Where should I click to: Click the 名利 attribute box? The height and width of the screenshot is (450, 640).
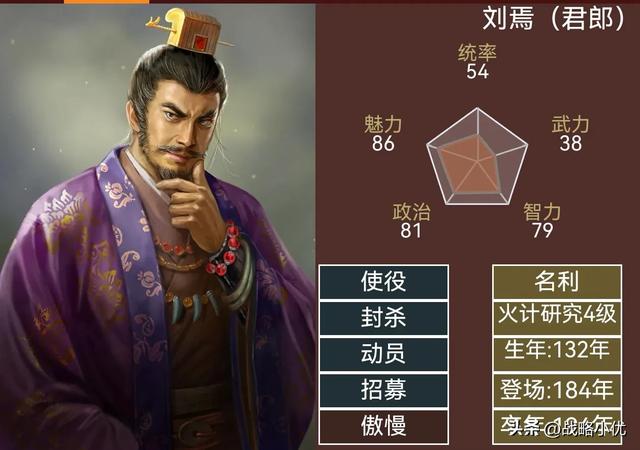pyautogui.click(x=557, y=282)
